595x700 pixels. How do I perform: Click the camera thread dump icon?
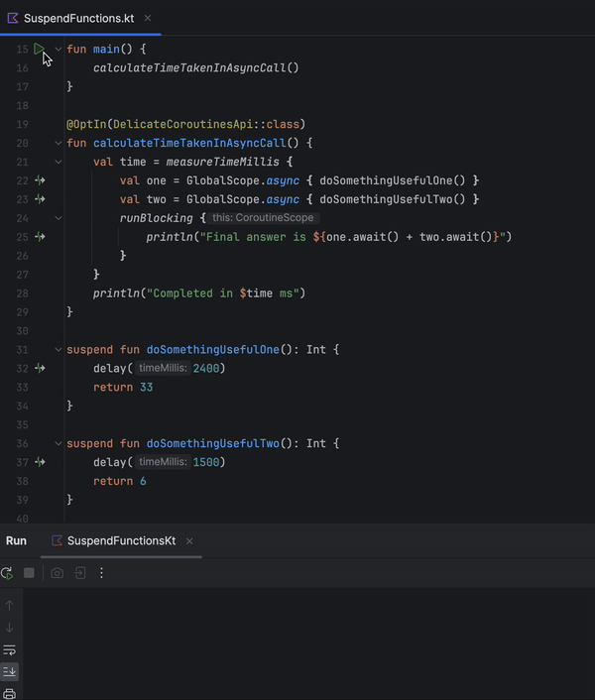point(58,573)
